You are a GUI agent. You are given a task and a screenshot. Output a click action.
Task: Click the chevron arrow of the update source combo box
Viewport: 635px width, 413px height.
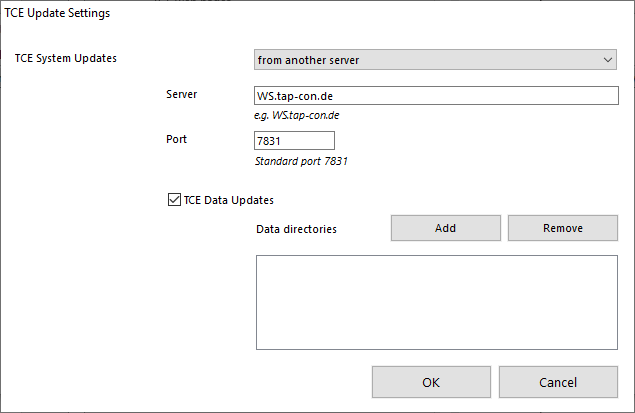click(x=608, y=60)
